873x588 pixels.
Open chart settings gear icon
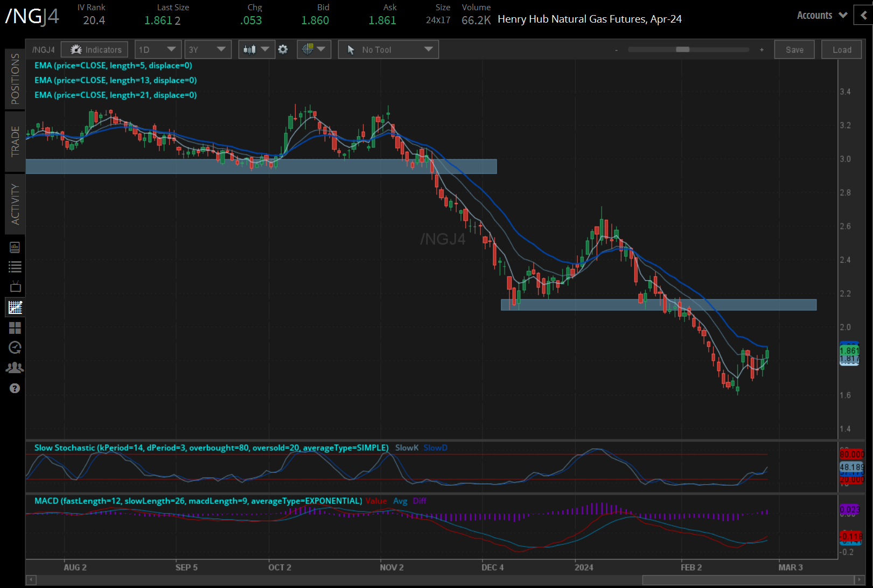pyautogui.click(x=283, y=50)
